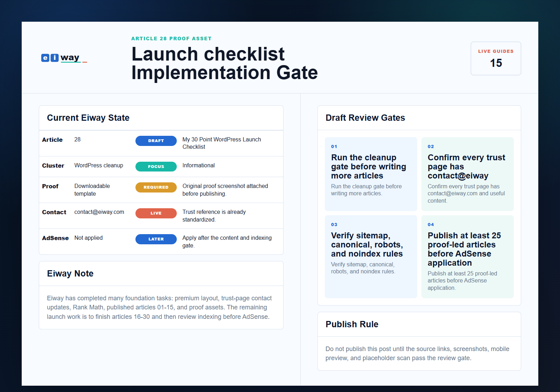The height and width of the screenshot is (392, 560).
Task: Click the 'Launch checklist Implementation Gate' title
Action: [225, 63]
